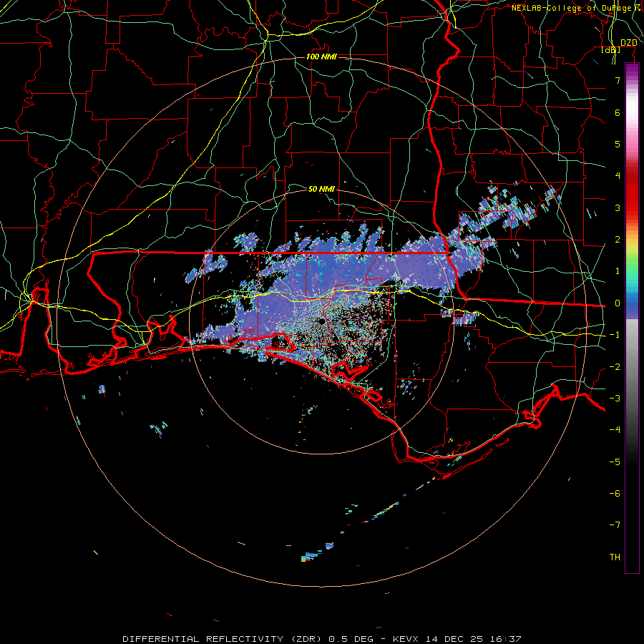Click the -6 value on color scale

pyautogui.click(x=615, y=494)
